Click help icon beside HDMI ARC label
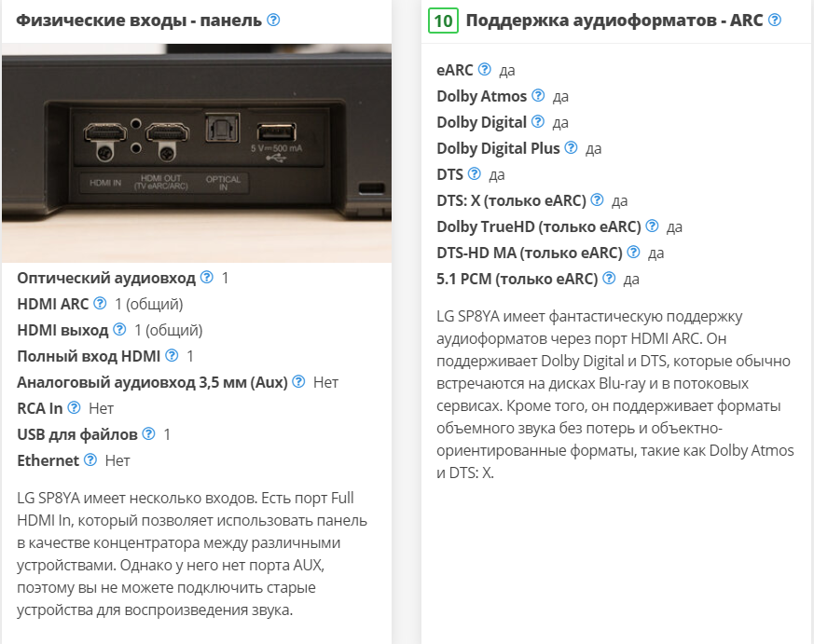The image size is (814, 644). pyautogui.click(x=100, y=303)
